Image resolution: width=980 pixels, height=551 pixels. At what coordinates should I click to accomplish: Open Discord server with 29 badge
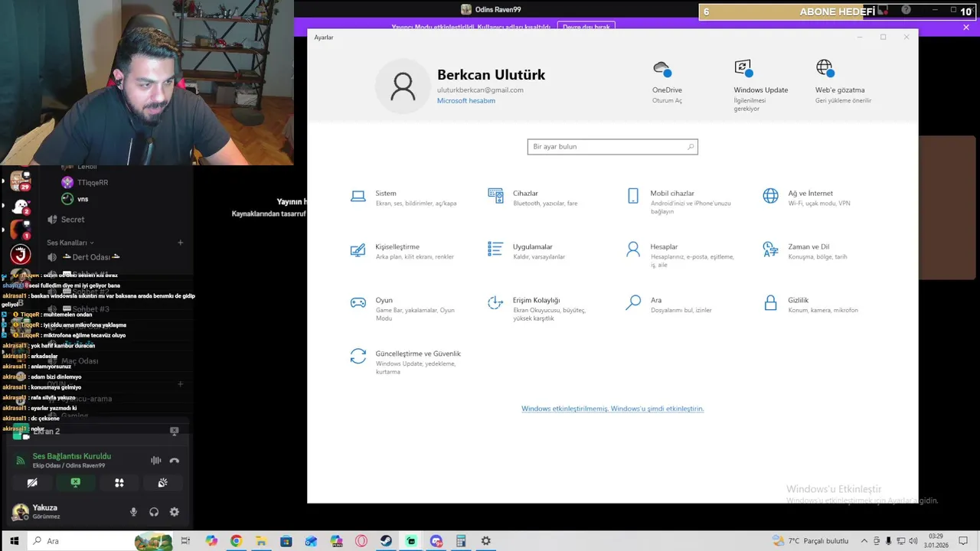[x=20, y=181]
